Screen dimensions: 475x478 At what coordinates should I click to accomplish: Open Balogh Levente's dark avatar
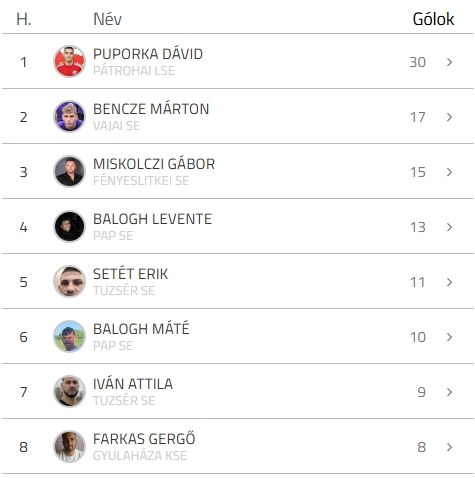(69, 227)
